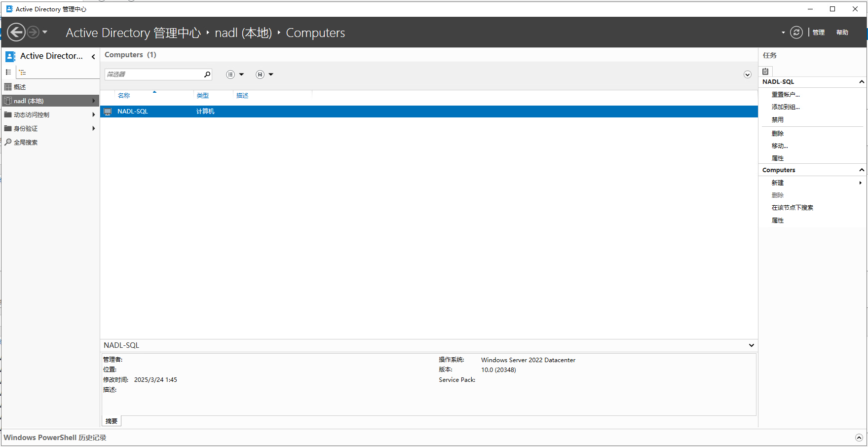Click Windows Server 2022 Datacenter value
This screenshot has width=868, height=447.
tap(528, 360)
